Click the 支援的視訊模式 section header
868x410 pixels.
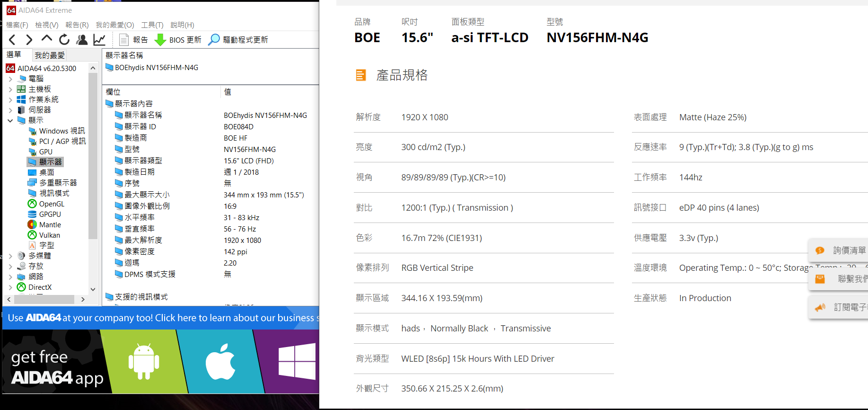pyautogui.click(x=137, y=297)
